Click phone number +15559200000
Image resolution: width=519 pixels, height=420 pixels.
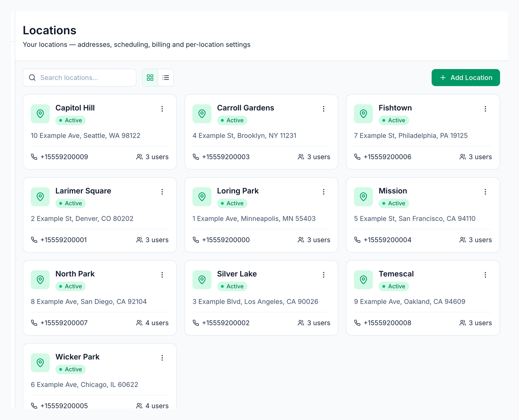click(x=226, y=240)
